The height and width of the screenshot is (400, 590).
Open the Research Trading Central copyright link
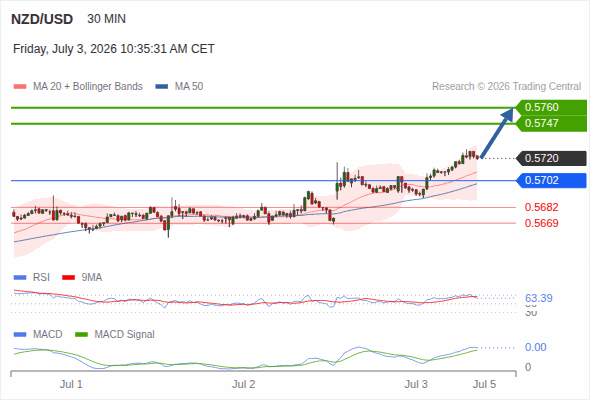point(506,87)
